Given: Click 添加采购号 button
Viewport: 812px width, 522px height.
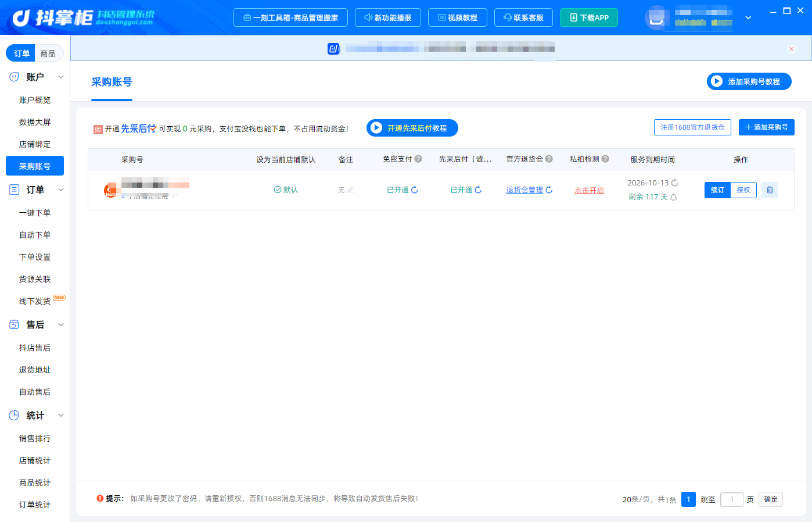Looking at the screenshot, I should [x=767, y=127].
